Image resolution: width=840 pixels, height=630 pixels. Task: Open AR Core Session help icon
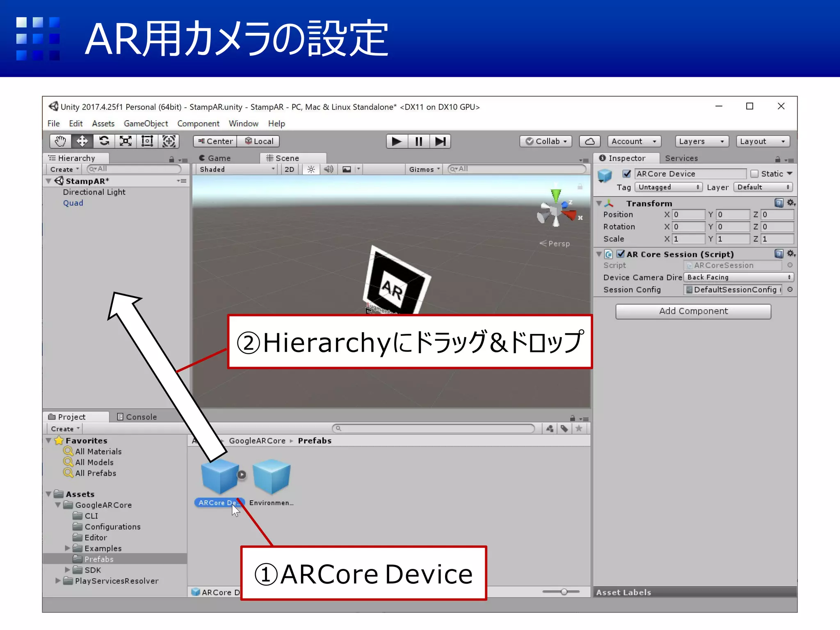point(778,253)
